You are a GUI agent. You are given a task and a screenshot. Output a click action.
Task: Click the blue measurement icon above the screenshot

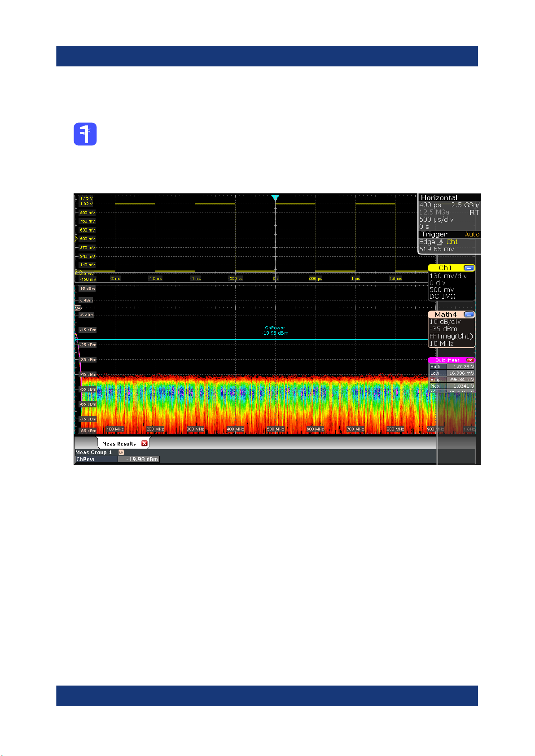pos(85,134)
